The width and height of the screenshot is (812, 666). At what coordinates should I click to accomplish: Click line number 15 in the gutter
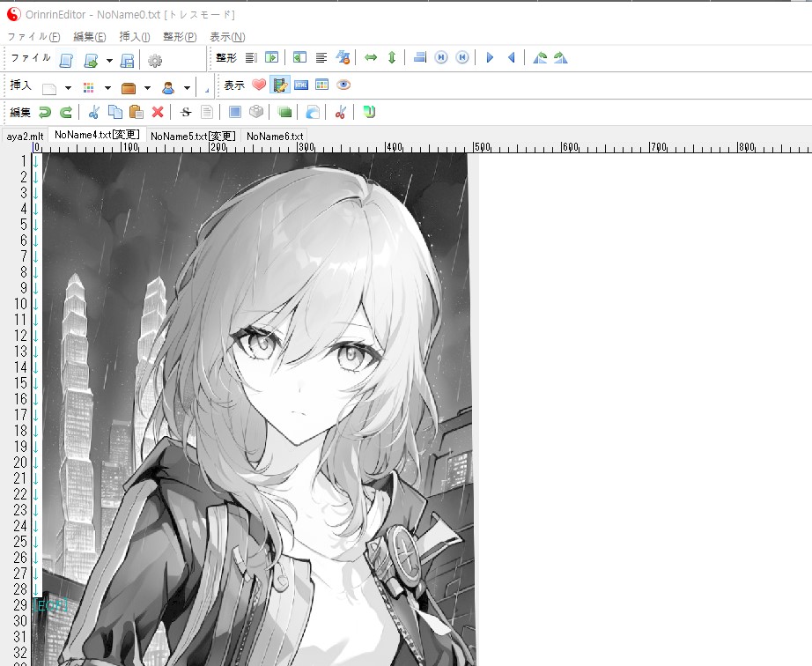[19, 383]
